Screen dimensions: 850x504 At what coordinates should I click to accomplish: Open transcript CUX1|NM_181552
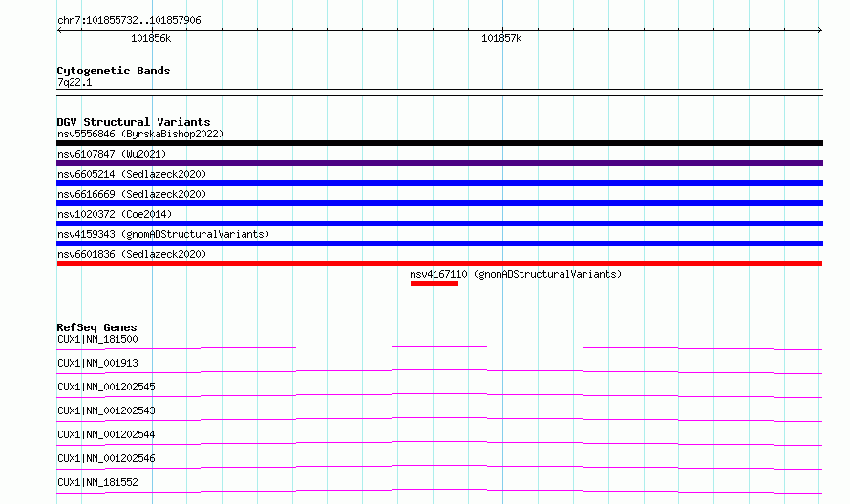tap(97, 482)
